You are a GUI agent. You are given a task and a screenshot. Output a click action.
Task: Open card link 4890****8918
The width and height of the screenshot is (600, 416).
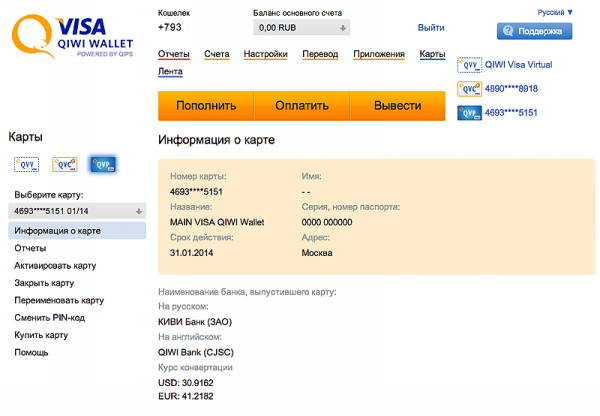coord(511,89)
